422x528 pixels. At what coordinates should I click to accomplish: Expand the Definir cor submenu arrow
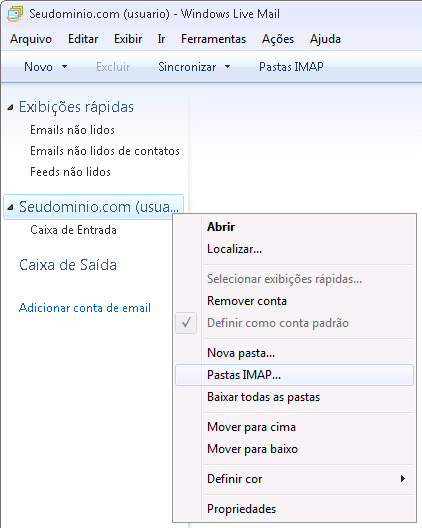pos(403,478)
